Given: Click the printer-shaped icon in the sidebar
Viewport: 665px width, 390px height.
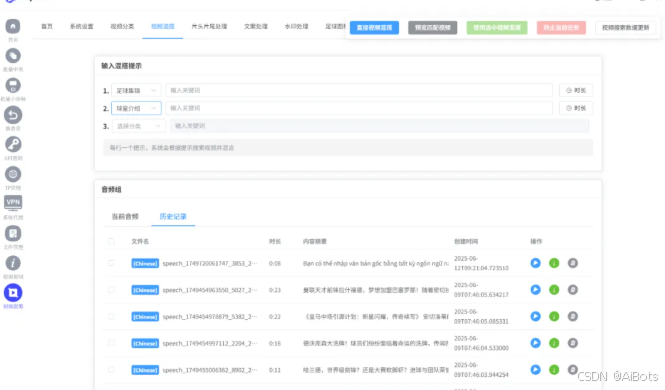Looking at the screenshot, I should coord(13,85).
